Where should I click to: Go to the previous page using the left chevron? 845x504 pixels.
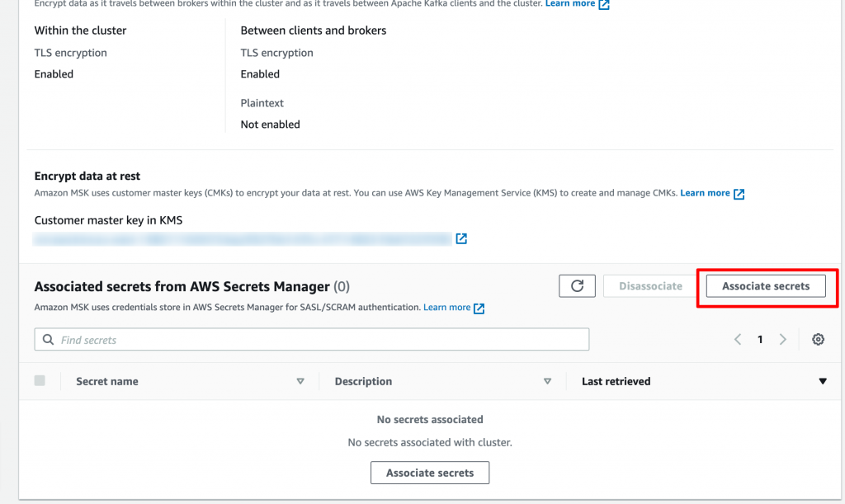[x=738, y=339]
